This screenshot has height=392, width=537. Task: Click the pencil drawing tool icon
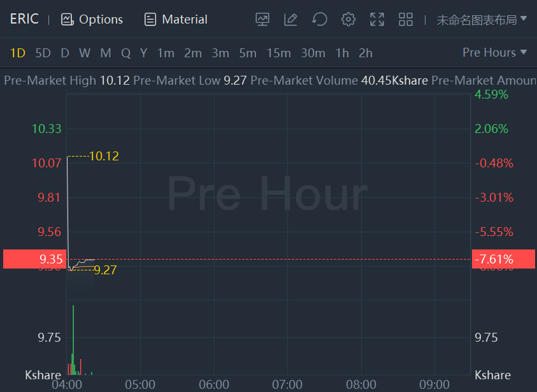290,19
